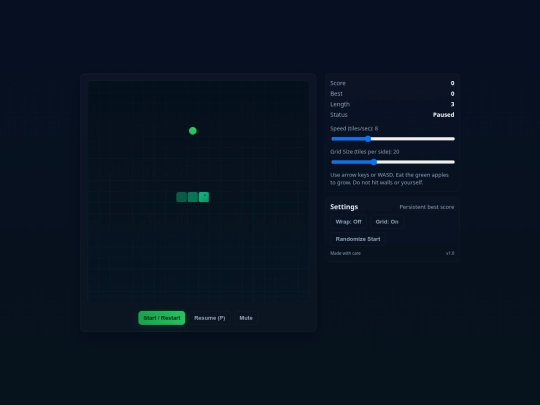
Task: Click the Speed (tiles/sec) label
Action: click(x=354, y=128)
